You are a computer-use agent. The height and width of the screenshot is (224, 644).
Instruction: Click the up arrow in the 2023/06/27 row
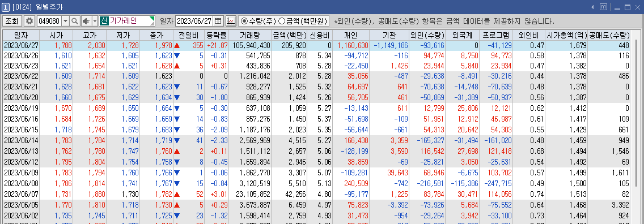pyautogui.click(x=177, y=45)
